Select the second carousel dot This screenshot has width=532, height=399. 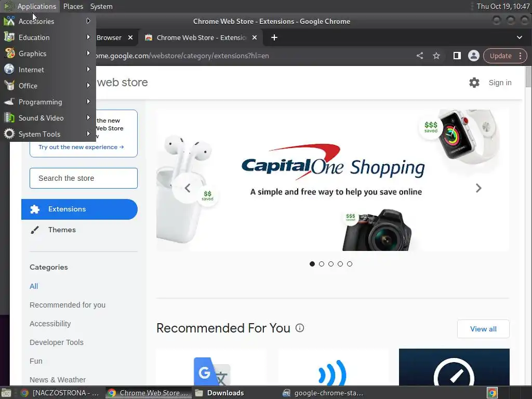coord(321,263)
